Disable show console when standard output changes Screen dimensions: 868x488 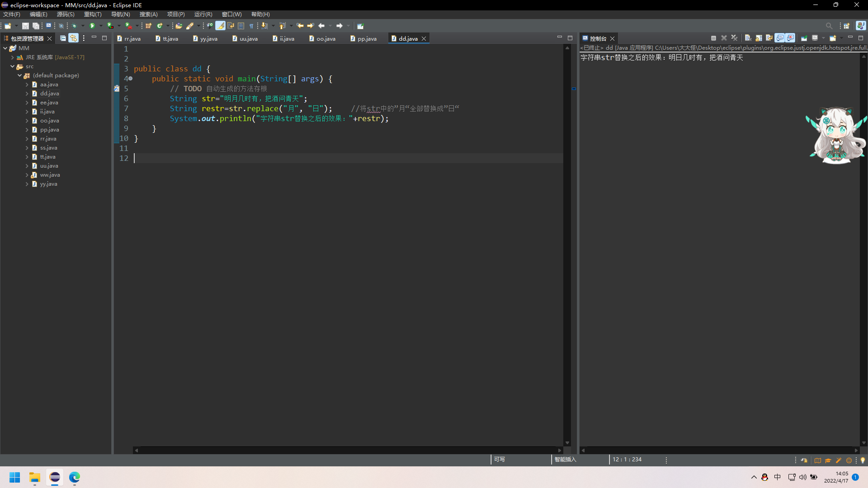[780, 39]
